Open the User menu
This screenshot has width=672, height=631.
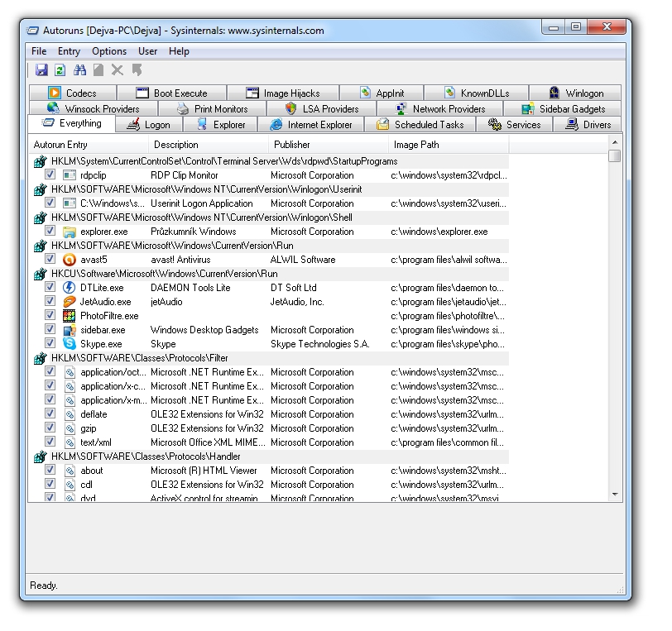[148, 51]
